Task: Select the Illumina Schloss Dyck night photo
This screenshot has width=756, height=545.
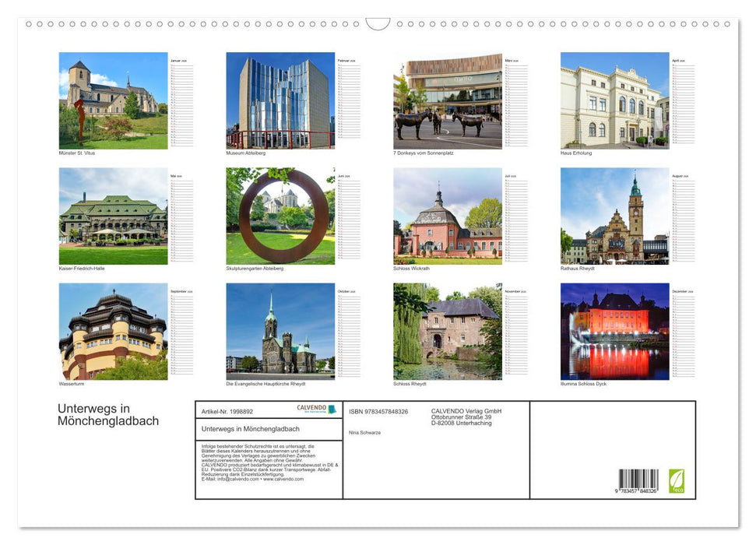Action: point(613,331)
